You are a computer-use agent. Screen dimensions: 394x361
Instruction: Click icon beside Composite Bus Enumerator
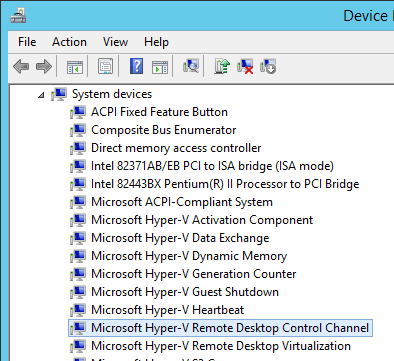click(78, 130)
